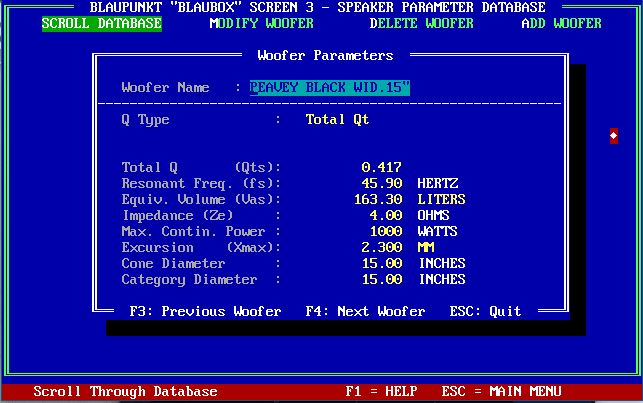
Task: Click the max power value 1000
Action: point(385,231)
